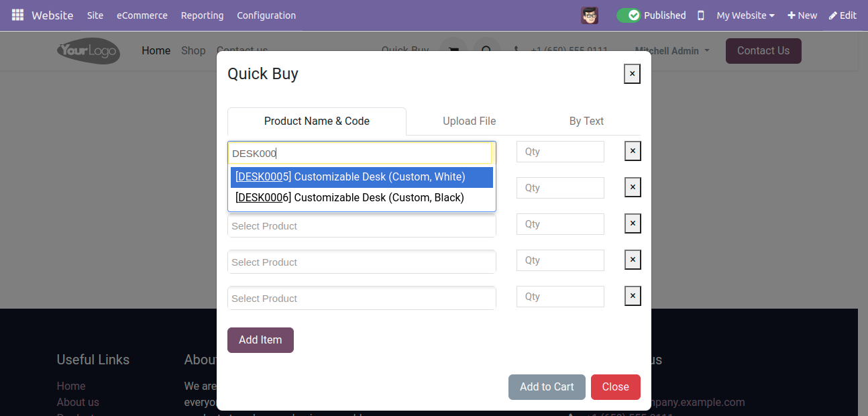Click the Qty field of the fourth row

click(560, 260)
